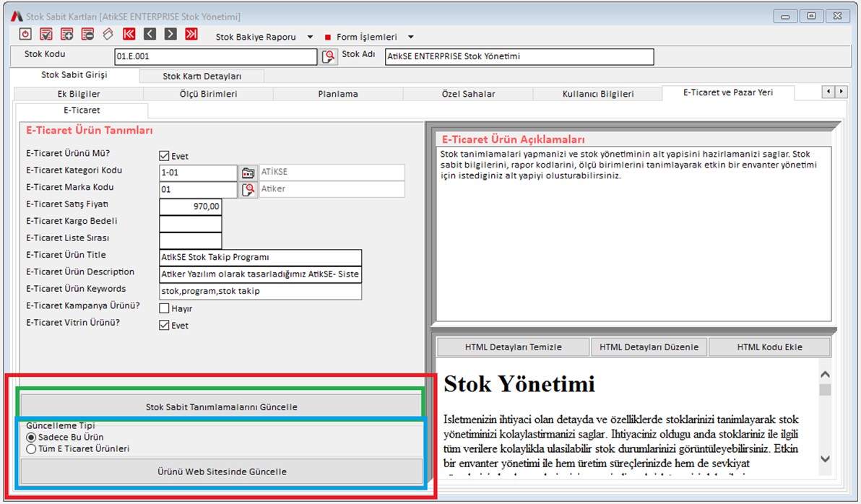Click the HTML preview scroll down arrow
861x504 pixels.
coord(825,459)
